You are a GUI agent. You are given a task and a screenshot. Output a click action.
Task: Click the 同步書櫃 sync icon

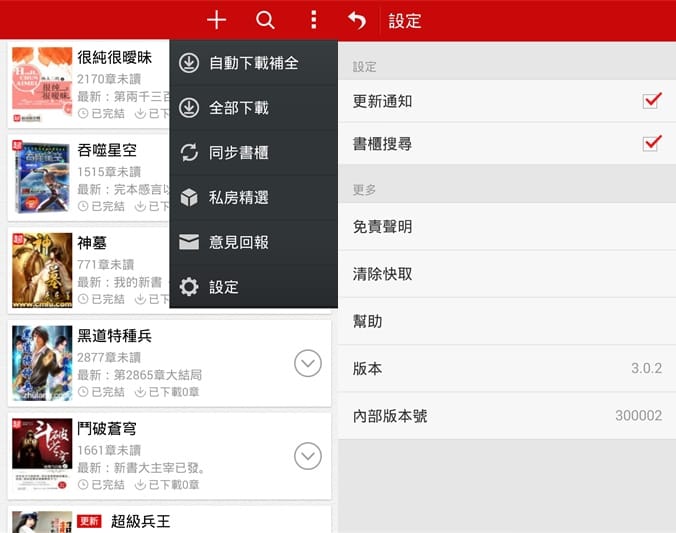189,153
